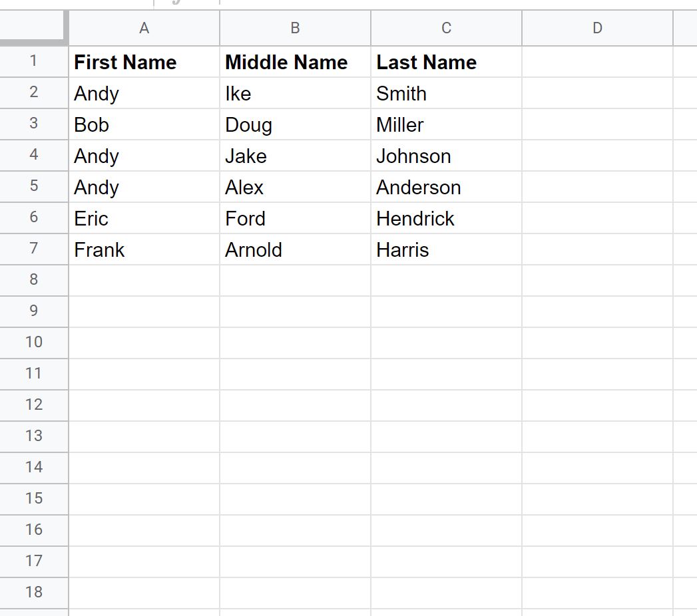Select row 18 header
Screen dimensions: 697x616
(x=34, y=593)
